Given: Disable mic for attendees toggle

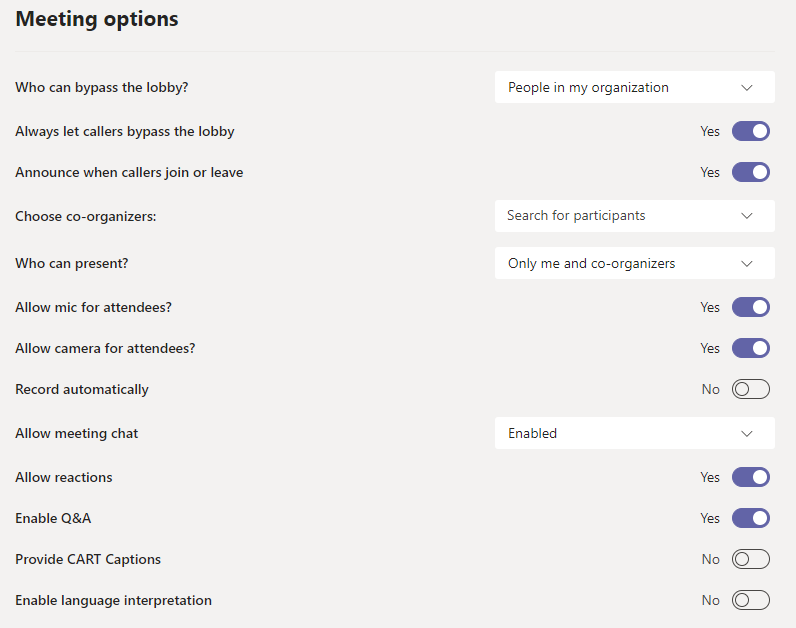Looking at the screenshot, I should pyautogui.click(x=750, y=307).
